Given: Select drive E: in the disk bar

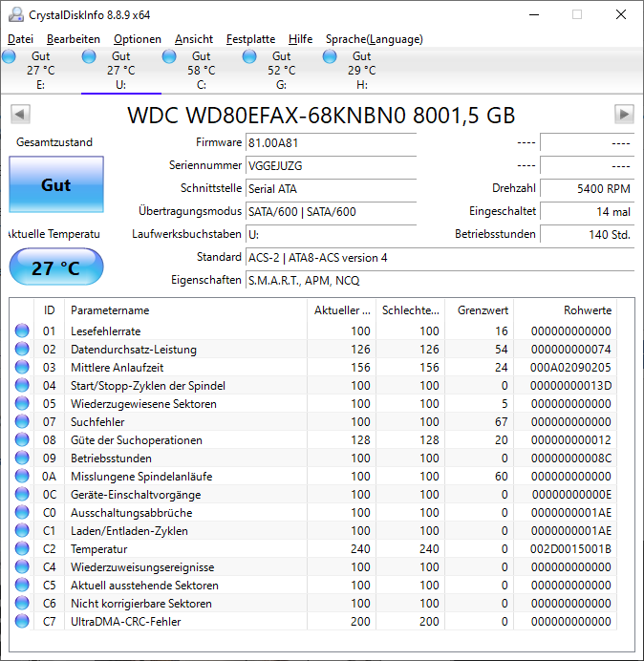Looking at the screenshot, I should click(x=40, y=71).
